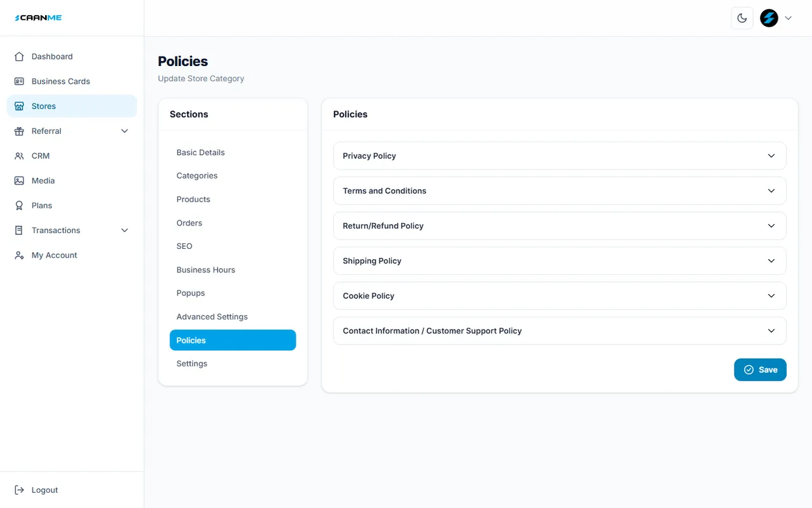
Task: Click the profile avatar
Action: (769, 18)
